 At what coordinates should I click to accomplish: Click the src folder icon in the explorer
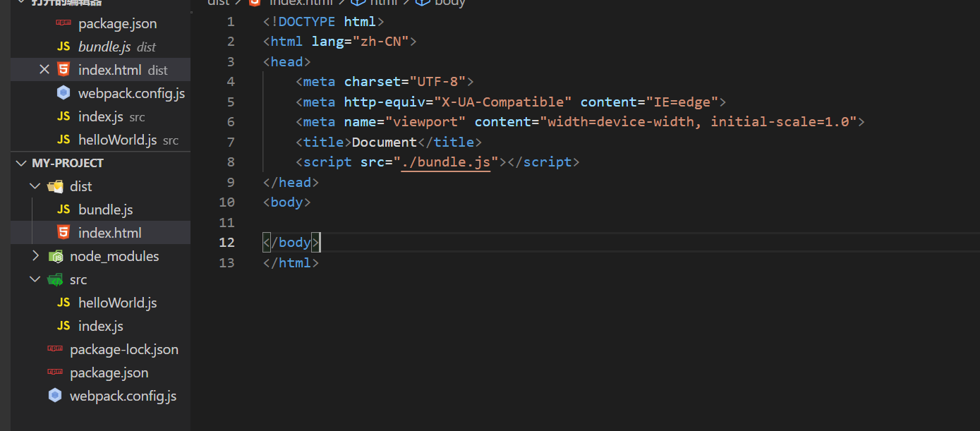click(55, 279)
